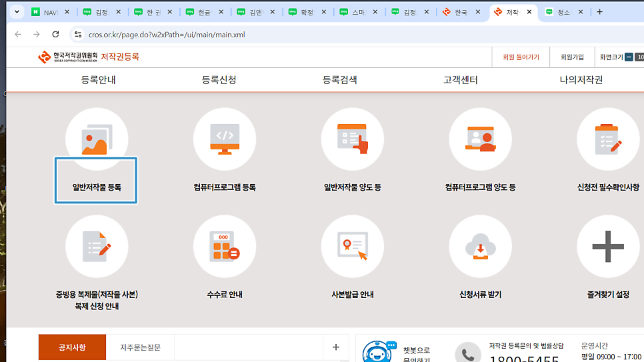Click the 일반저작물 양도 등 label
The width and height of the screenshot is (644, 362).
[x=353, y=187]
